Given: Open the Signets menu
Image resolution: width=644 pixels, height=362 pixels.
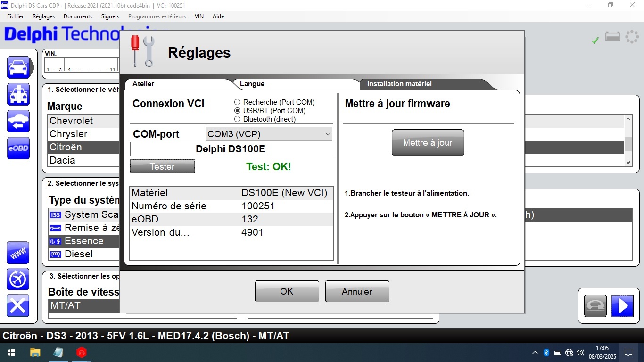Looking at the screenshot, I should tap(110, 16).
